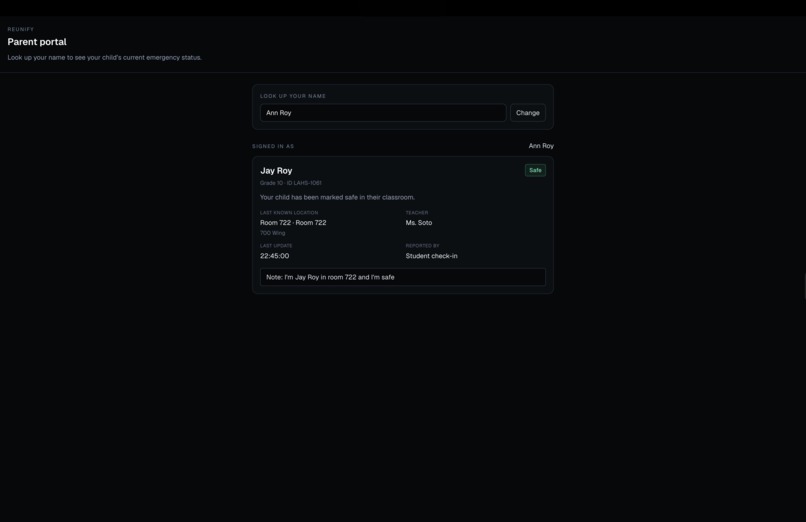Screen dimensions: 806x522
Task: Click the SIGNED IN AS label
Action: 273,146
